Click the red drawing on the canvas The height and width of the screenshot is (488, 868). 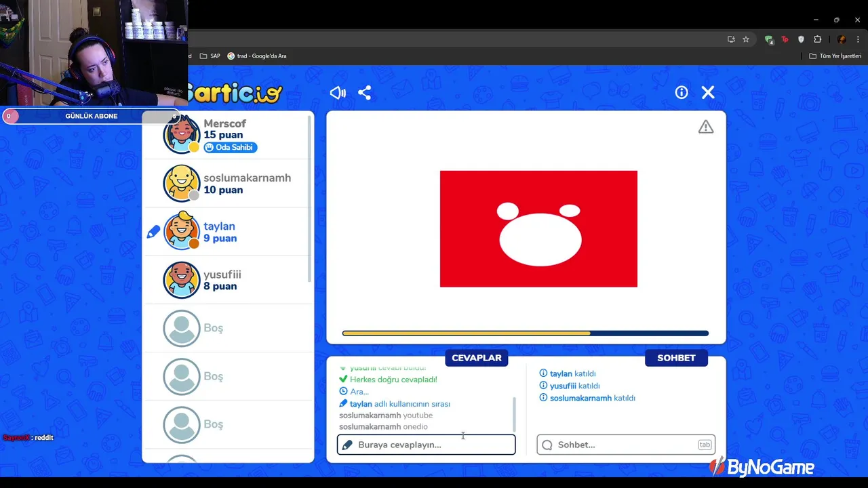pos(538,229)
